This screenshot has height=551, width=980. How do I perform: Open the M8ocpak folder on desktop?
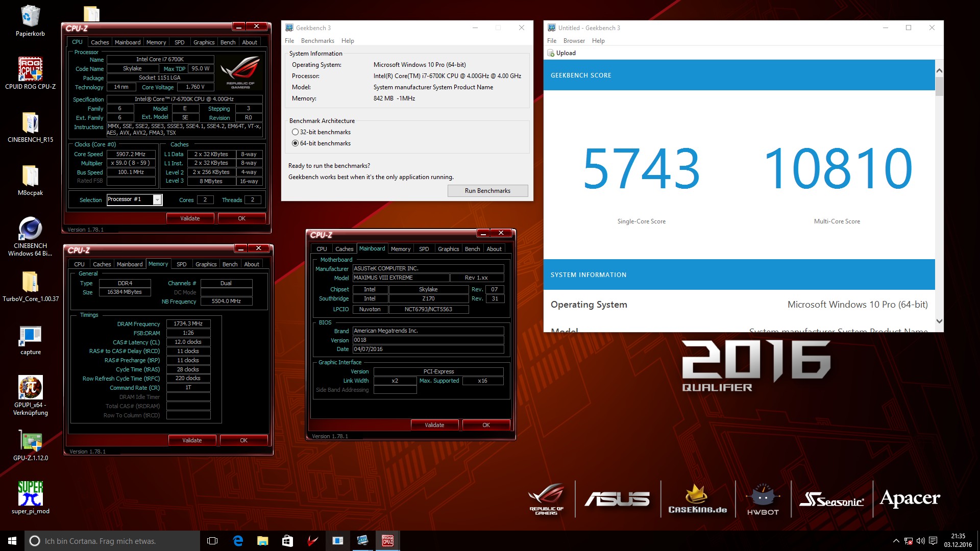tap(30, 180)
